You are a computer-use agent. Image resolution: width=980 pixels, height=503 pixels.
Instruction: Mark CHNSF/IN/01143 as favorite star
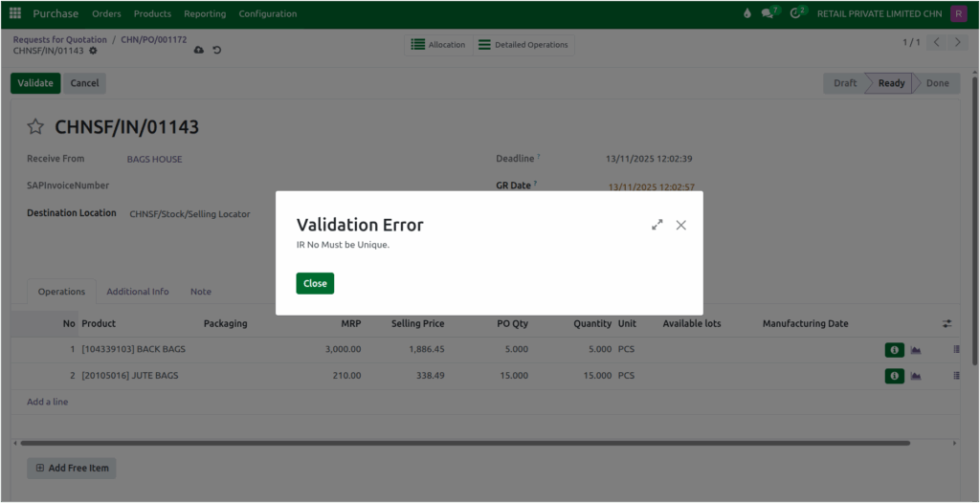click(35, 127)
